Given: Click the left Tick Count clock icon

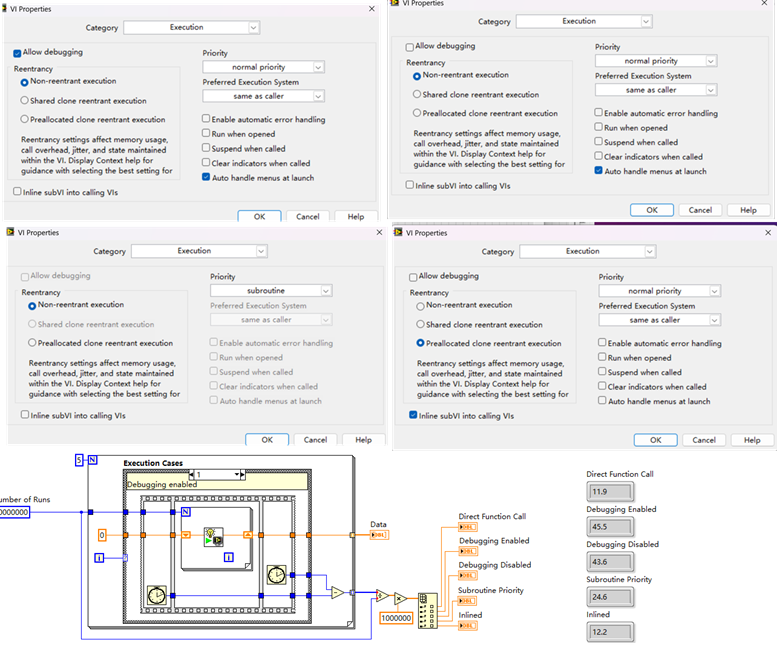Looking at the screenshot, I should pos(158,598).
